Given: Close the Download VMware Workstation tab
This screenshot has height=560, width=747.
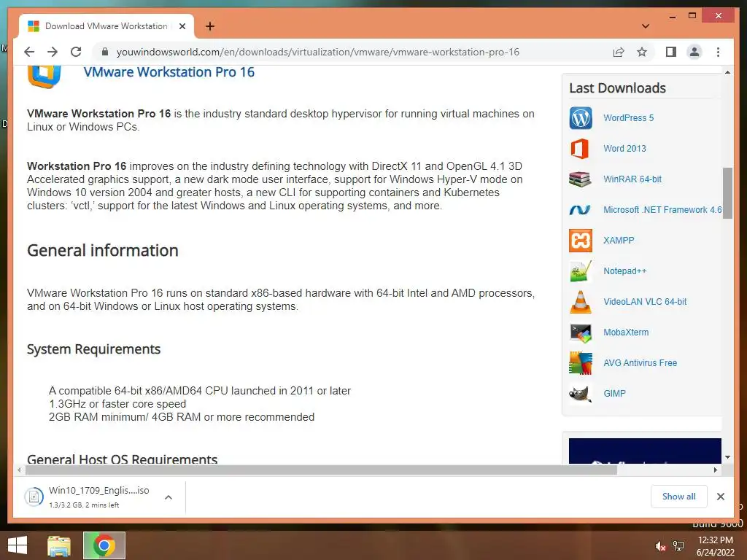Looking at the screenshot, I should tap(182, 26).
